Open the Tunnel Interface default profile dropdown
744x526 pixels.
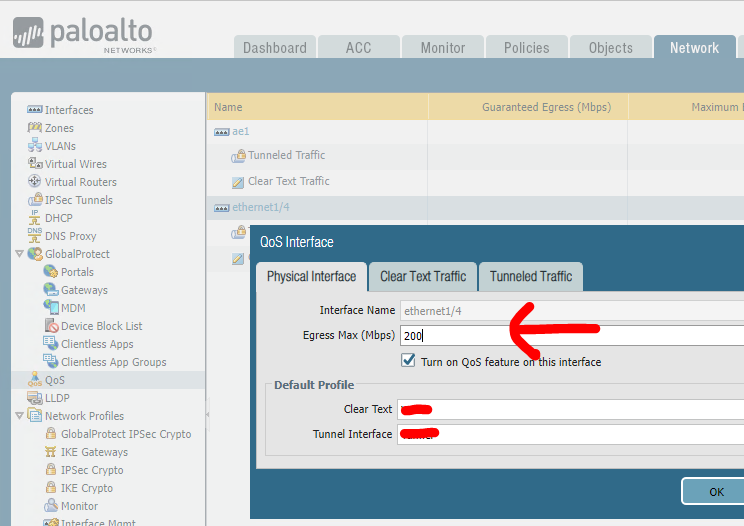(x=570, y=434)
